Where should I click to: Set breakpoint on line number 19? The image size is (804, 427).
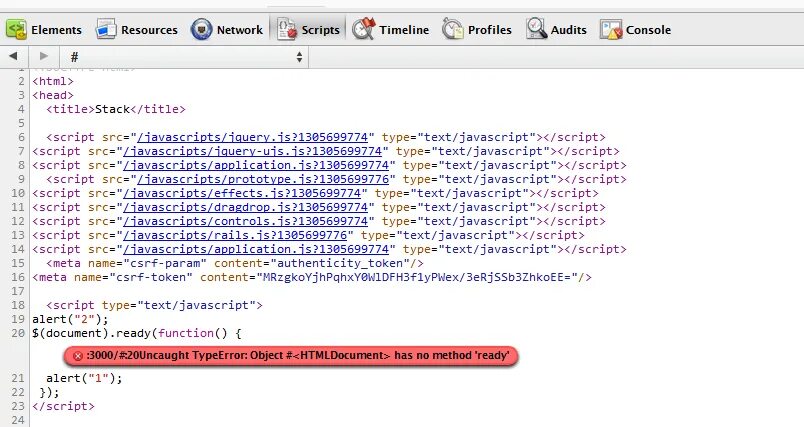18,319
